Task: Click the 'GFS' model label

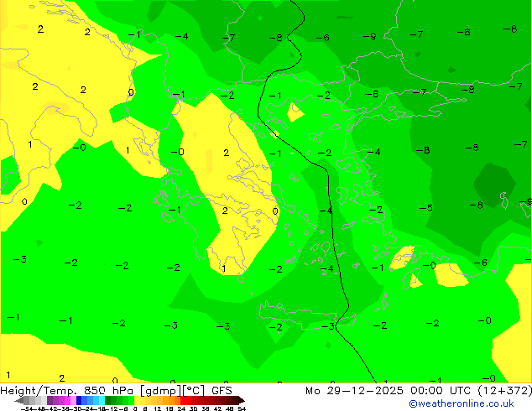Action: (222, 391)
